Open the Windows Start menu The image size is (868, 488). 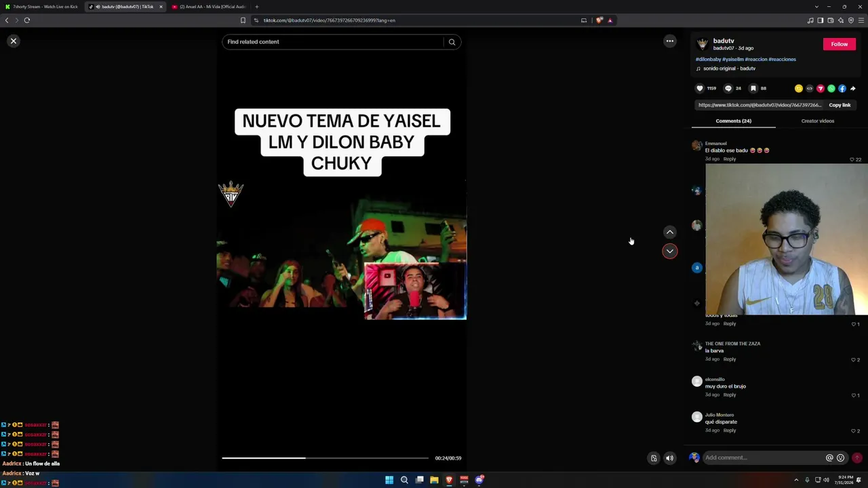click(389, 480)
